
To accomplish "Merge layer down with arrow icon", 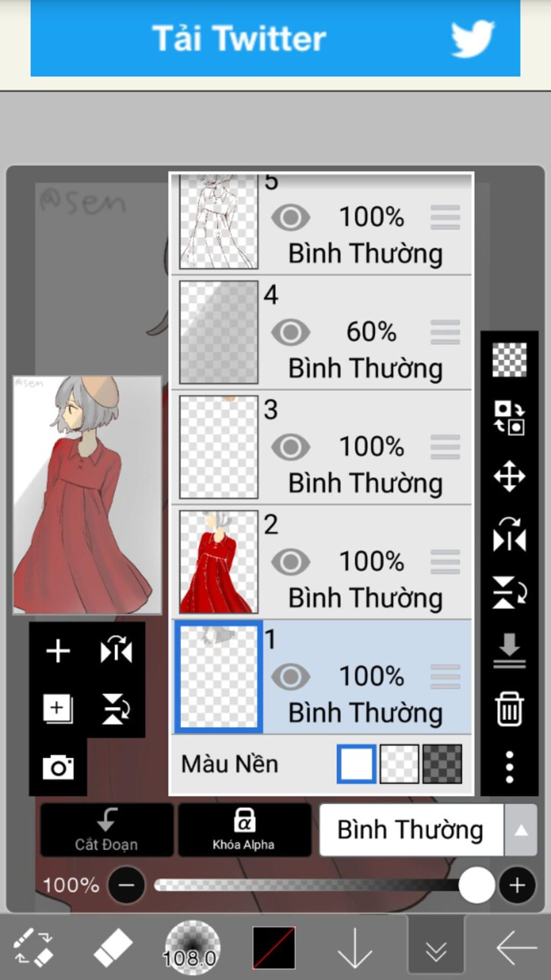I will [x=509, y=650].
